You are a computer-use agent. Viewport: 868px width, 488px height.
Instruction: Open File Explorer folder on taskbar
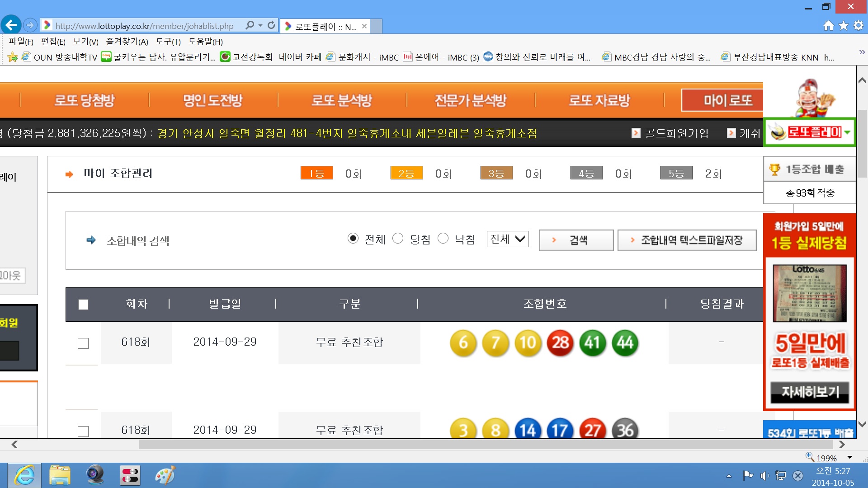click(60, 475)
